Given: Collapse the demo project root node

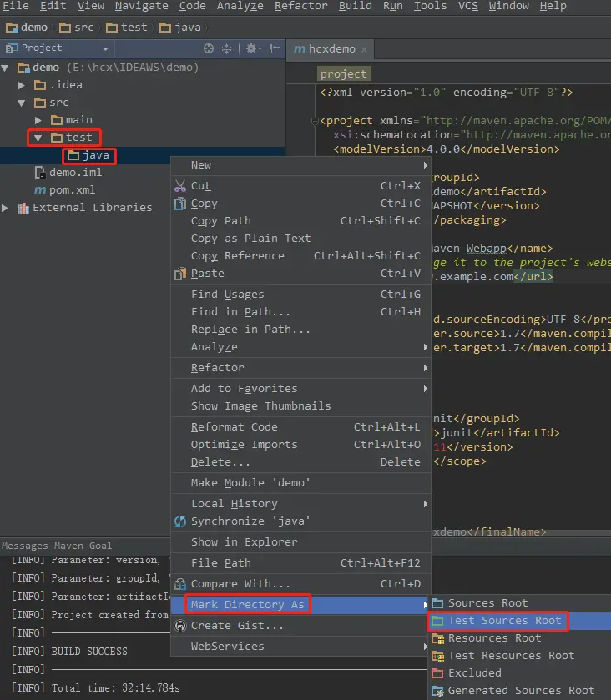Looking at the screenshot, I should 5,68.
